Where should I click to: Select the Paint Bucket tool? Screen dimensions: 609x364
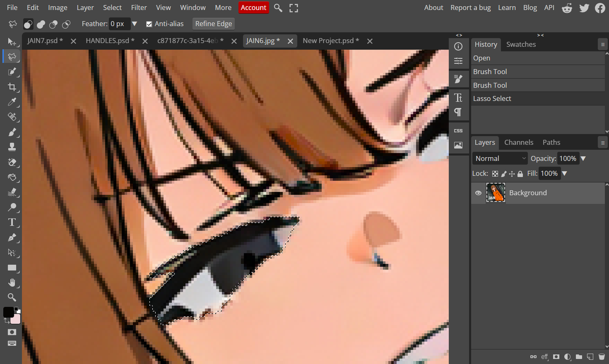[12, 177]
